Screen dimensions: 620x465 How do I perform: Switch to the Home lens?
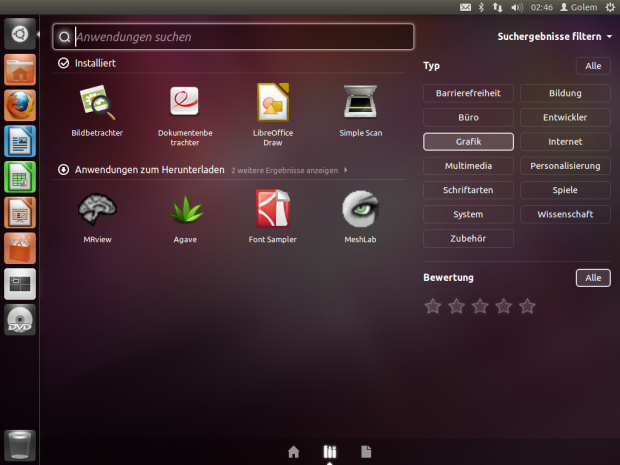click(293, 452)
